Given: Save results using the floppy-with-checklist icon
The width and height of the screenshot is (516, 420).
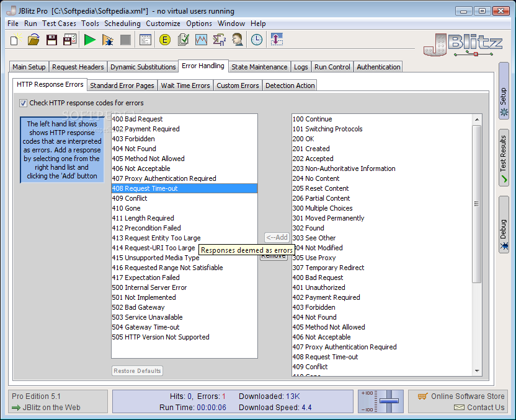Looking at the screenshot, I should [x=69, y=40].
